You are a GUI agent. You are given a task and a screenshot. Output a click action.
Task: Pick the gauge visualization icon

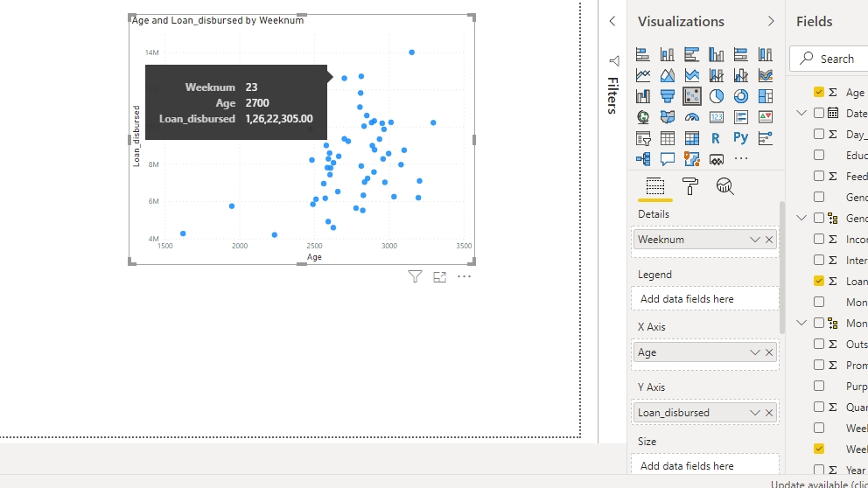(692, 117)
